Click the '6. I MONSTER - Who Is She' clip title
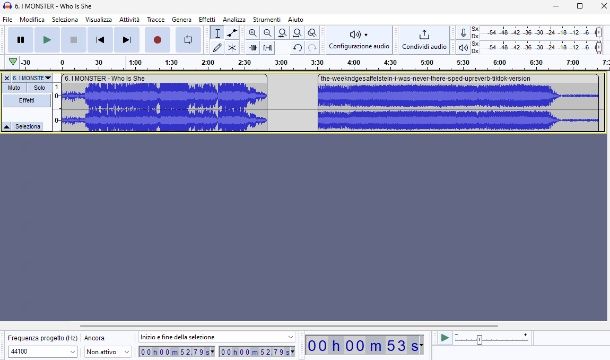Viewport: 610px width, 360px height. click(x=104, y=79)
